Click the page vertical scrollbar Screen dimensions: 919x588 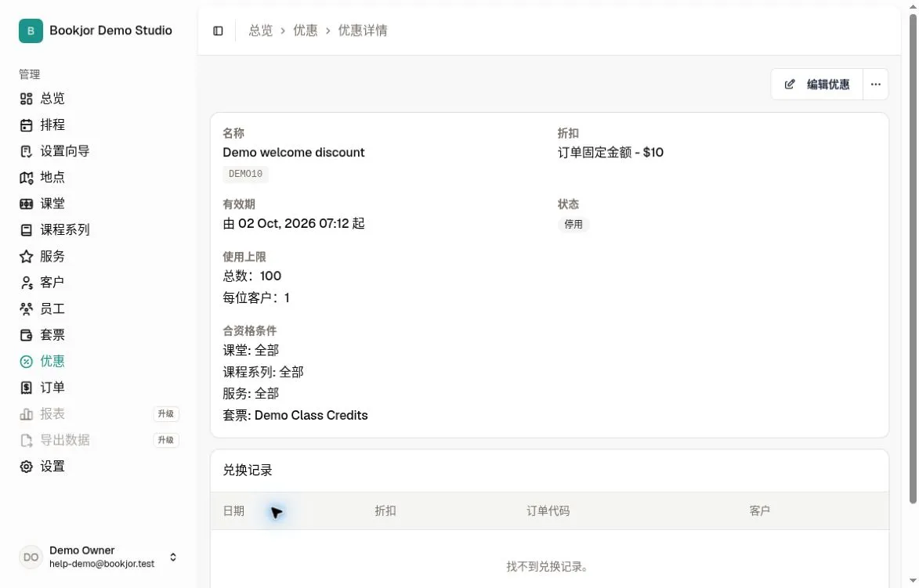(913, 258)
